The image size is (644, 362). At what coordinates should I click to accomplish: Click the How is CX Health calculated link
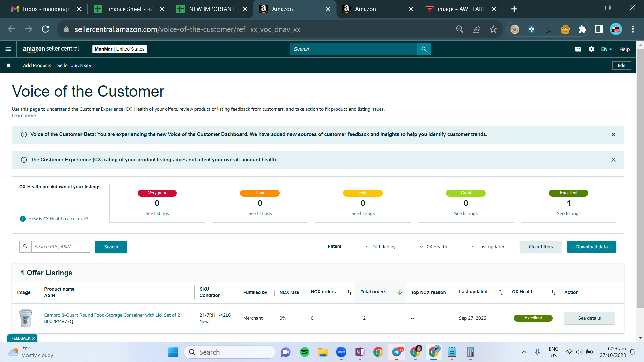(x=58, y=219)
